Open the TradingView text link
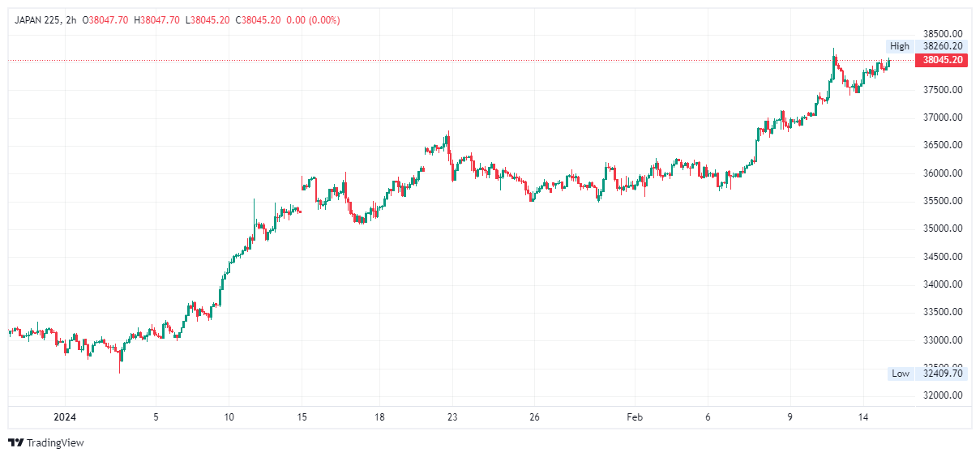Screen dimensions: 980x457 coord(54,442)
